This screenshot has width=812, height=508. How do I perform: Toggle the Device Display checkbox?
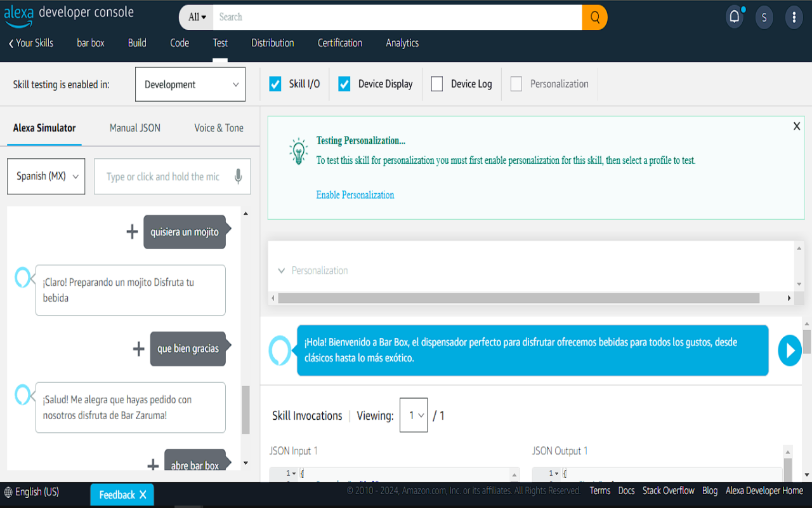344,84
